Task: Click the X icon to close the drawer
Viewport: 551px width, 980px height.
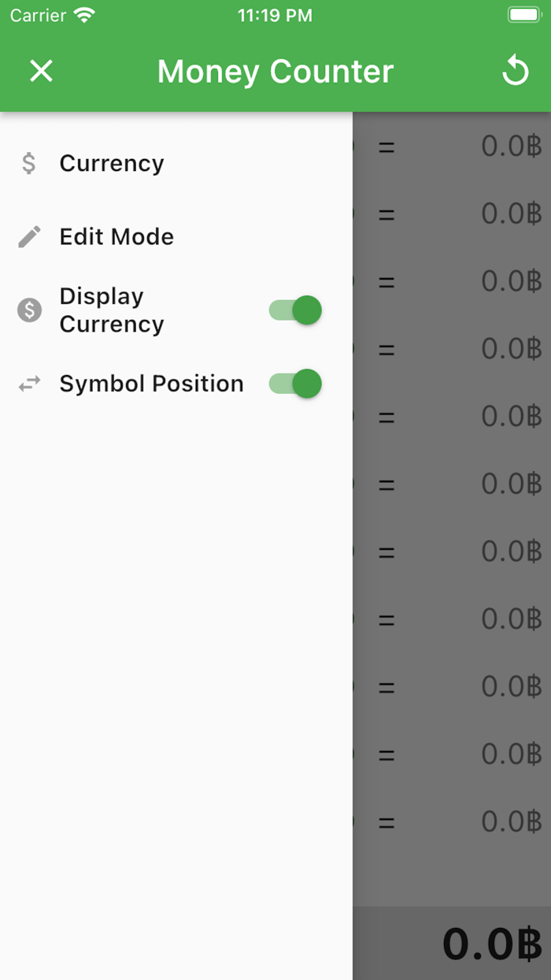Action: tap(41, 70)
